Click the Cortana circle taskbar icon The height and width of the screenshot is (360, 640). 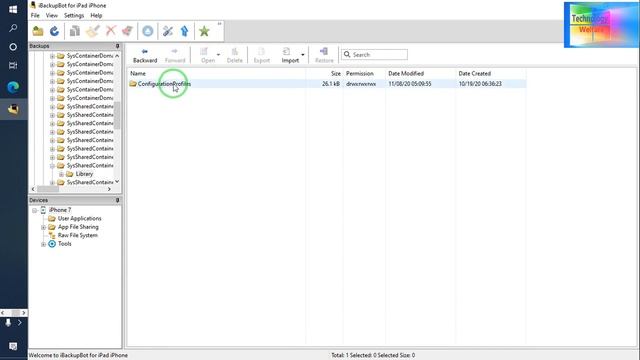[13, 47]
